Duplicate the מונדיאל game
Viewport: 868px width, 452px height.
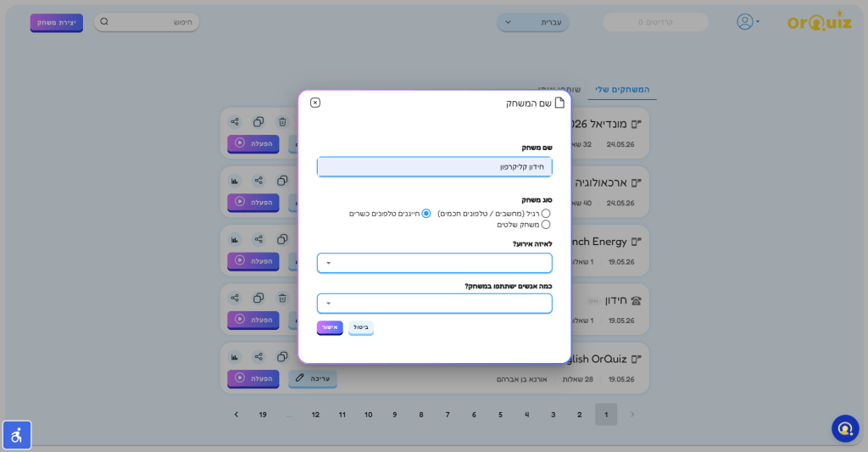pos(259,122)
